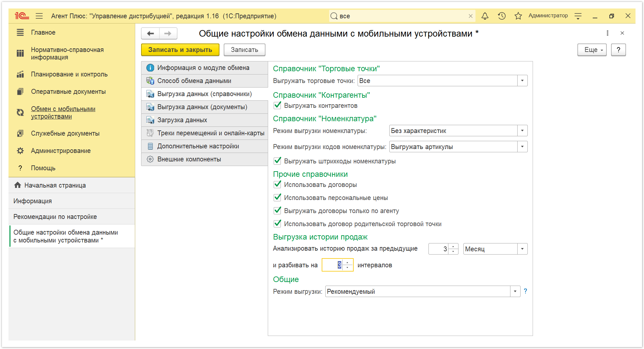This screenshot has height=349, width=644.
Task: Open Обмен с мобильными устройствами link
Action: pyautogui.click(x=63, y=112)
